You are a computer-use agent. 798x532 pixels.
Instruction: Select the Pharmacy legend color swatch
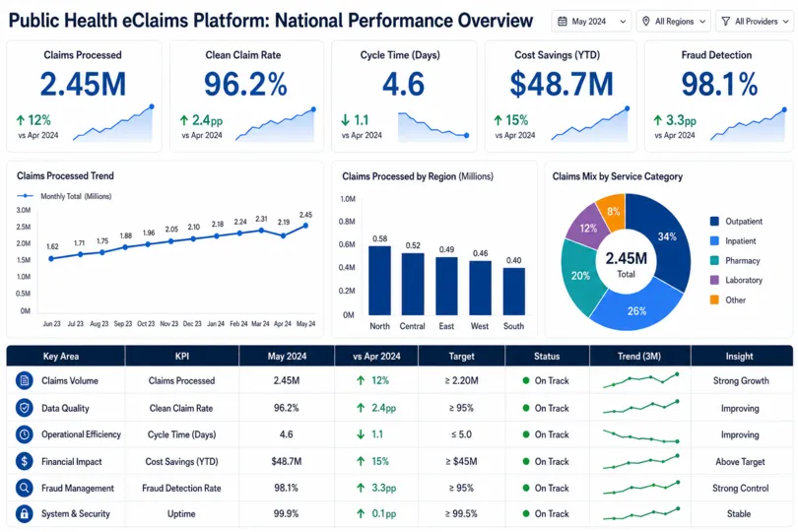[x=714, y=260]
